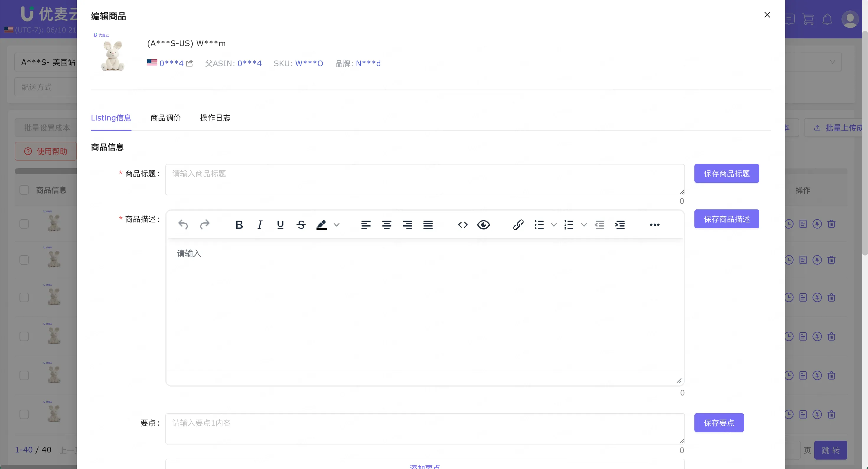The height and width of the screenshot is (469, 868).
Task: Click 保存商品描述 button
Action: [x=727, y=219]
